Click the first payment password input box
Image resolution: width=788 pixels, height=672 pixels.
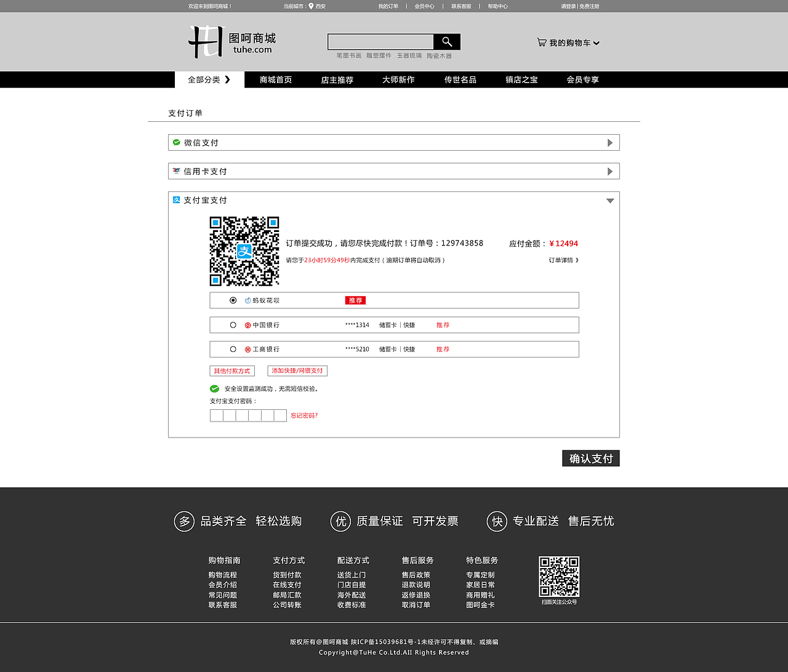coord(216,415)
